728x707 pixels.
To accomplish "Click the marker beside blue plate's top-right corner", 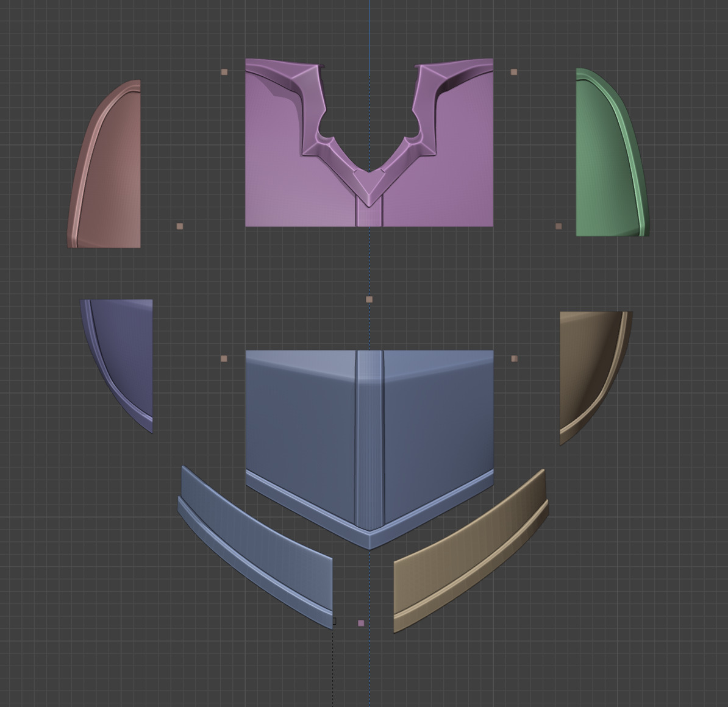I will [x=514, y=358].
